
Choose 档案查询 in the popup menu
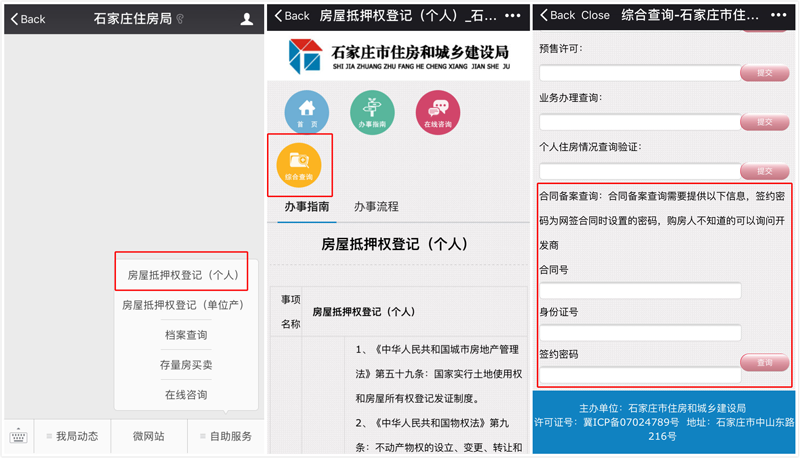click(186, 335)
